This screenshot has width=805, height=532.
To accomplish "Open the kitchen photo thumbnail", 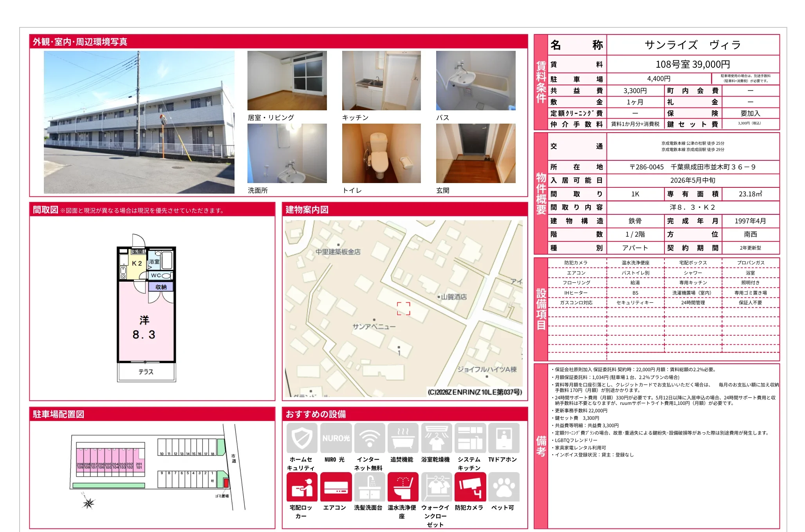I will point(381,81).
